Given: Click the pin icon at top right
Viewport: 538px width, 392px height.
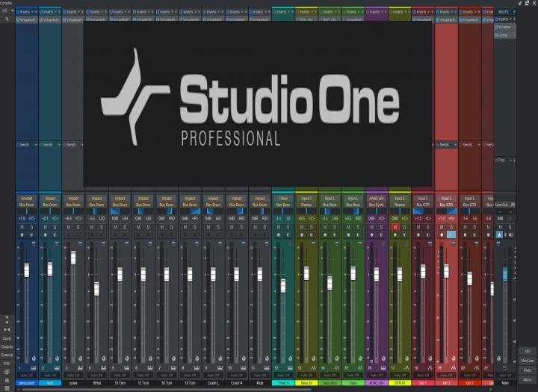Looking at the screenshot, I should (x=521, y=3).
